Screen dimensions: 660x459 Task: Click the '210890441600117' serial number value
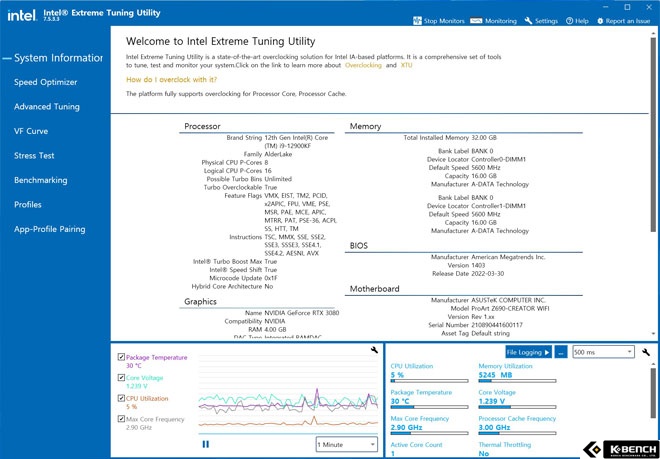[497, 325]
